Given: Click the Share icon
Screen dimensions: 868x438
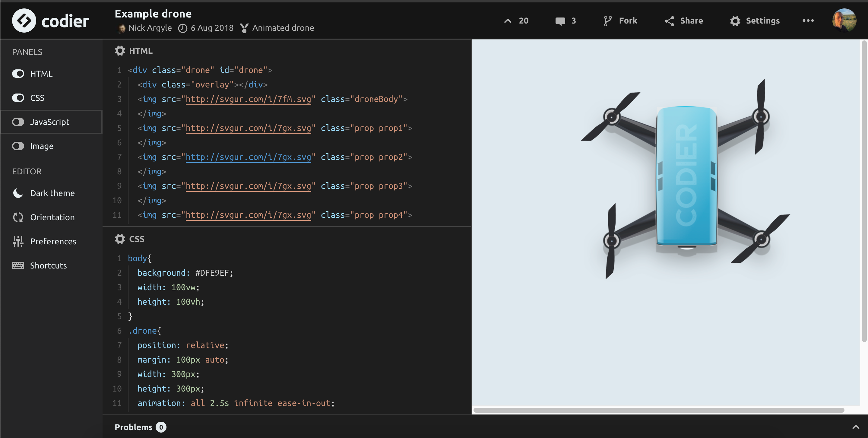Looking at the screenshot, I should pyautogui.click(x=670, y=21).
